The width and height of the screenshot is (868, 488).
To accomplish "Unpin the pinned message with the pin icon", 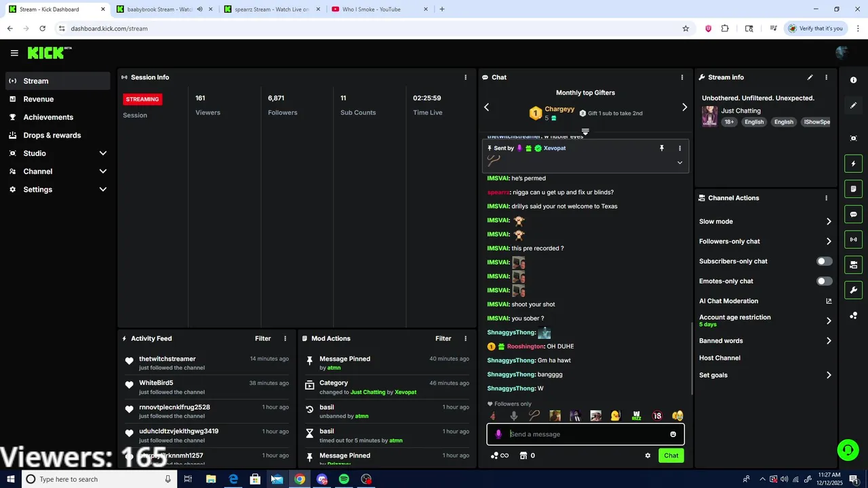I will [x=662, y=148].
